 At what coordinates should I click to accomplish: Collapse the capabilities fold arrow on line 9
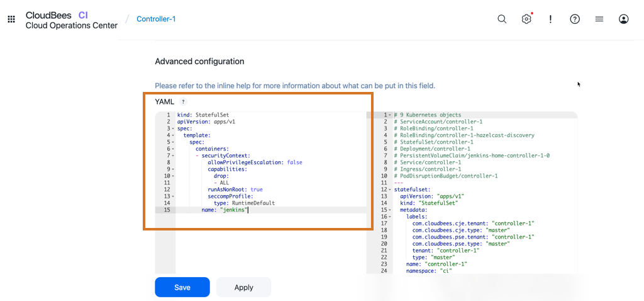point(173,169)
